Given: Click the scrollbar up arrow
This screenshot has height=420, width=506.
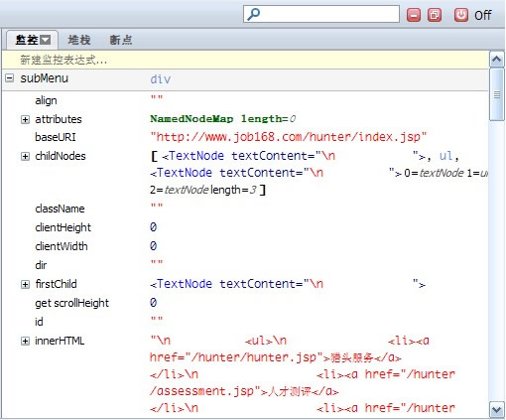Looking at the screenshot, I should coord(497,60).
